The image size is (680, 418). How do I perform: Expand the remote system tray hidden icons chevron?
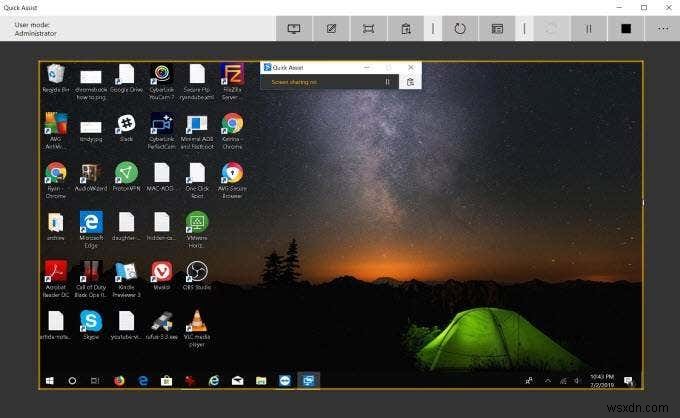pyautogui.click(x=548, y=381)
